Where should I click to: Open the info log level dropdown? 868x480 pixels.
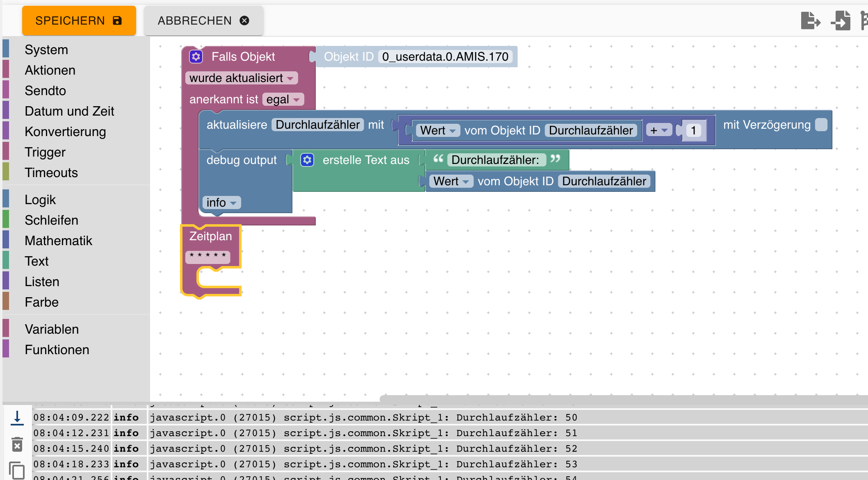pos(221,202)
